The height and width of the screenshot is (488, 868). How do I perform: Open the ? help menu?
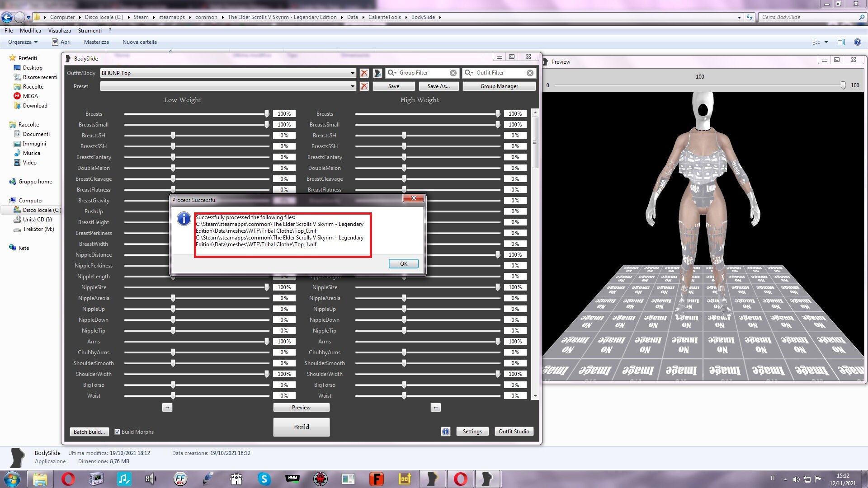click(x=110, y=31)
